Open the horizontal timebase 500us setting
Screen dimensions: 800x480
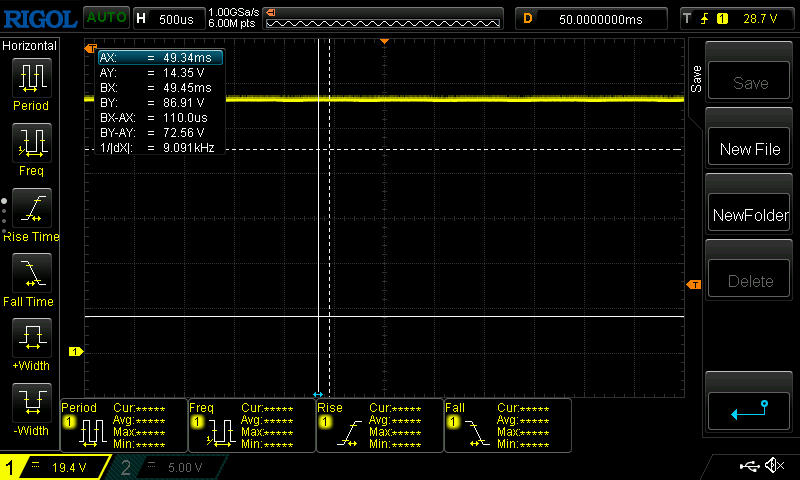coord(169,19)
